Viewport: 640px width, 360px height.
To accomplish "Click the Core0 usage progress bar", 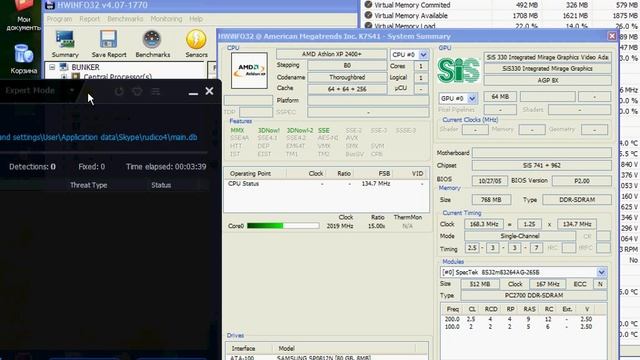I will pyautogui.click(x=283, y=225).
